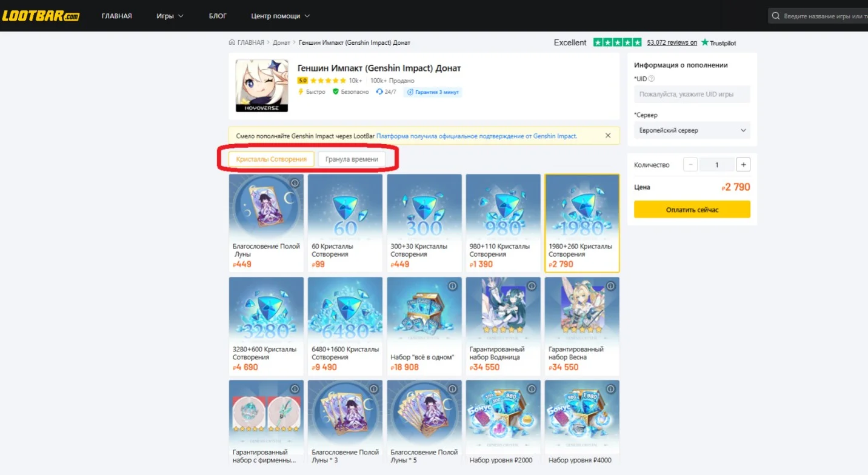Decrease quantity with the minus button
Screen dimensions: 868x475
click(x=690, y=165)
